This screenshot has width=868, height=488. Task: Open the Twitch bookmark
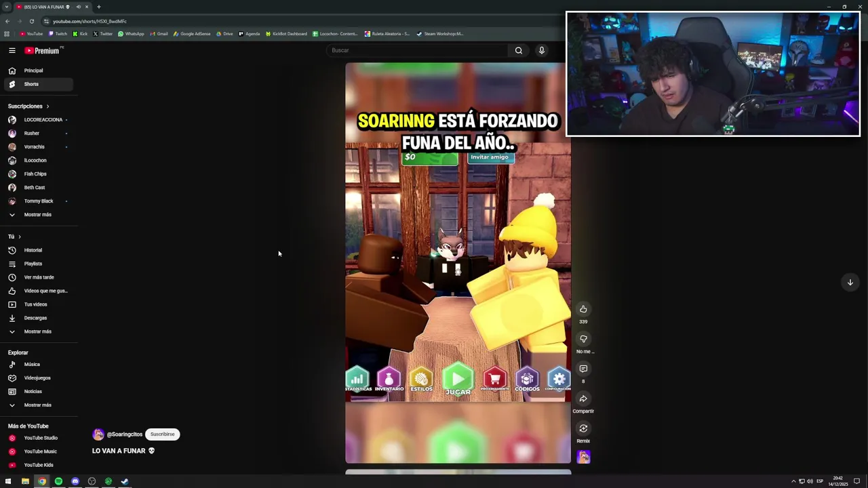[58, 34]
